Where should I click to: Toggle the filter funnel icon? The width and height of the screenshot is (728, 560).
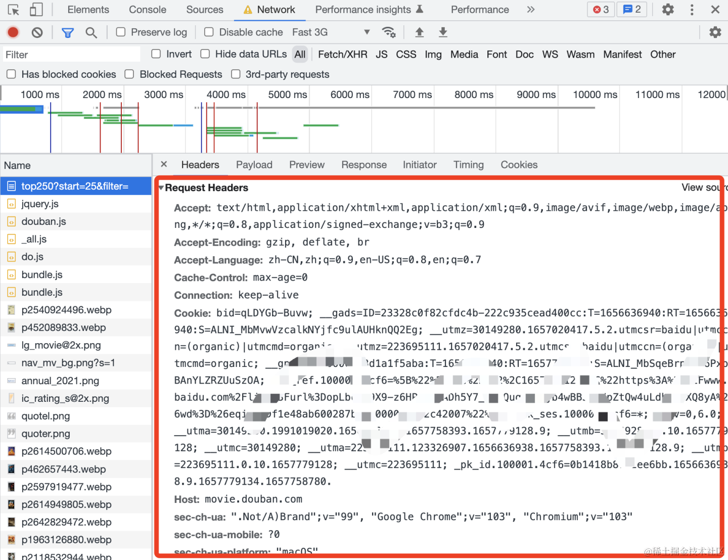point(68,32)
